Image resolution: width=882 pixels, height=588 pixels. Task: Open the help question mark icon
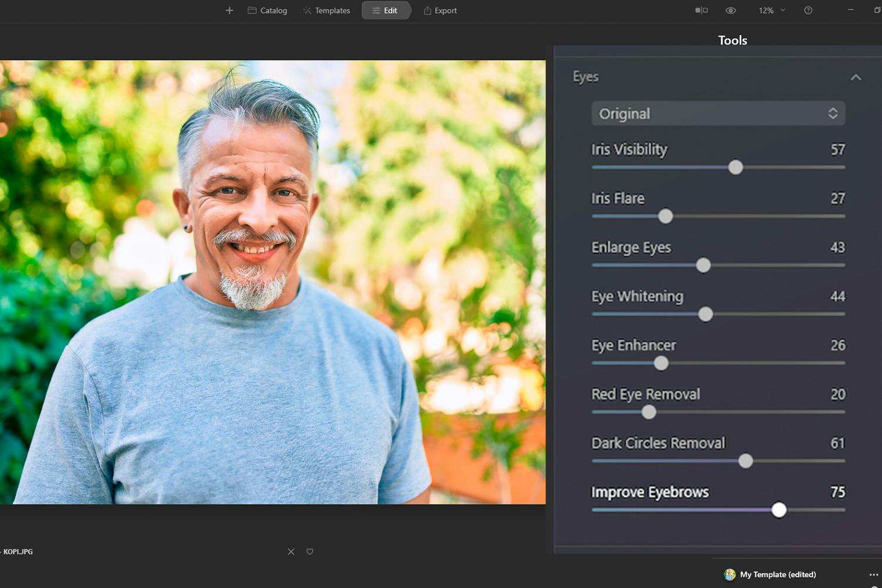tap(808, 11)
